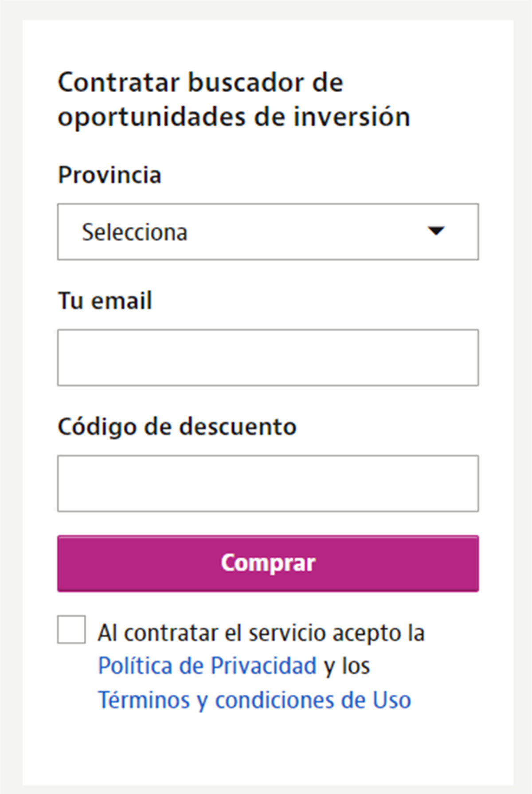Focus the Tu email input field
The image size is (532, 794).
point(268,358)
